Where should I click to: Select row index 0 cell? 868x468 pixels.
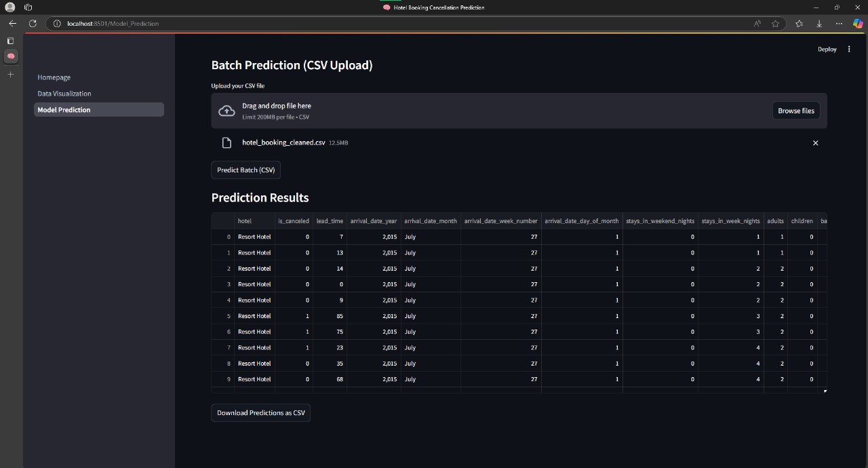pos(223,237)
